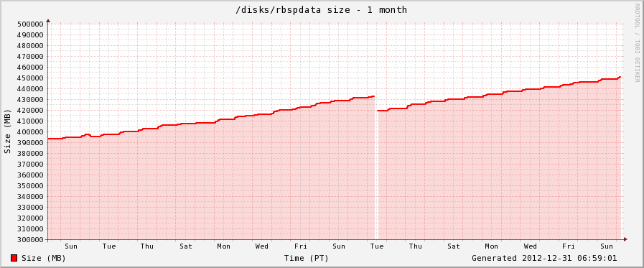The image size is (644, 268).
Task: Click the 'Size (MB)' legend text
Action: tap(44, 258)
